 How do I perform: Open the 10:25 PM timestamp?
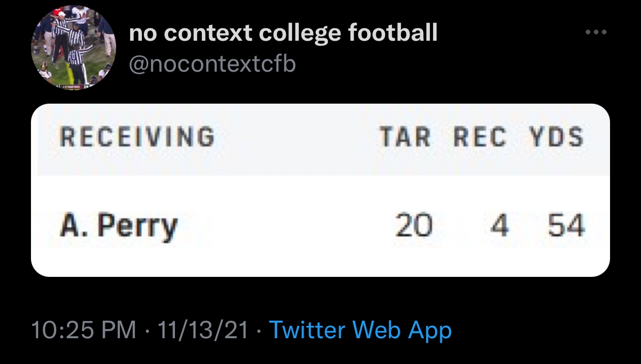(x=84, y=330)
